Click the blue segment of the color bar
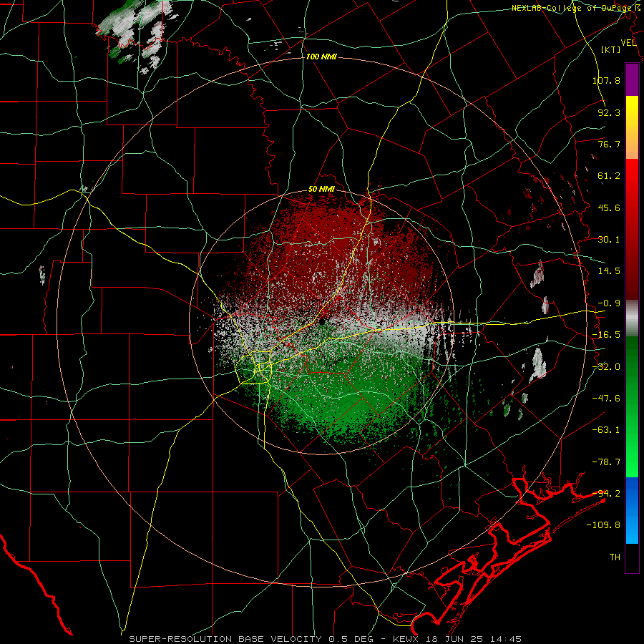 coord(632,510)
